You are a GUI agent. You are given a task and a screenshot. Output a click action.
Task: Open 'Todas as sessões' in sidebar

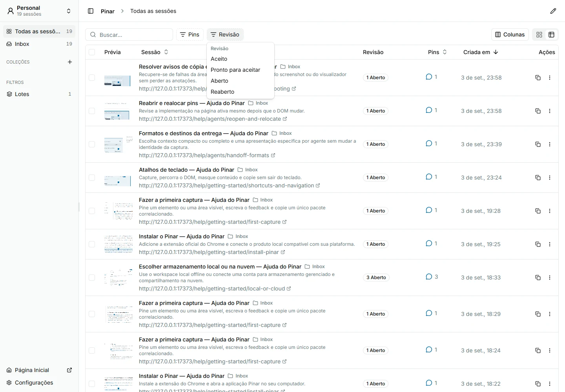[39, 31]
